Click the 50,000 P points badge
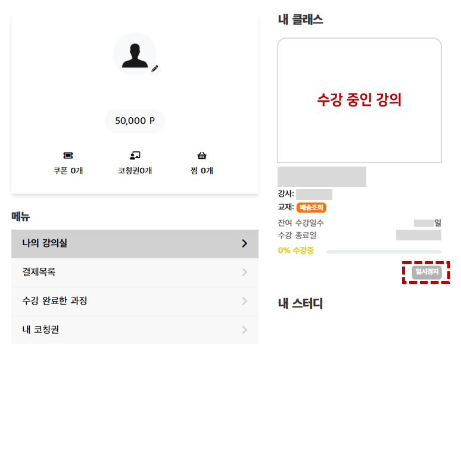Viewport: 461px width, 476px height. pos(135,121)
